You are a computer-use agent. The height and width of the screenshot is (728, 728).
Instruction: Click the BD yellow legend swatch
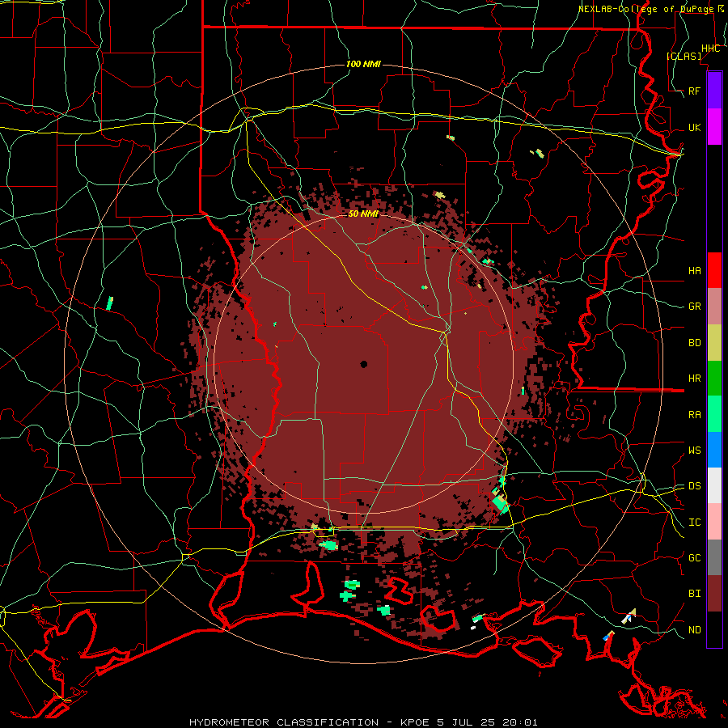coord(714,343)
